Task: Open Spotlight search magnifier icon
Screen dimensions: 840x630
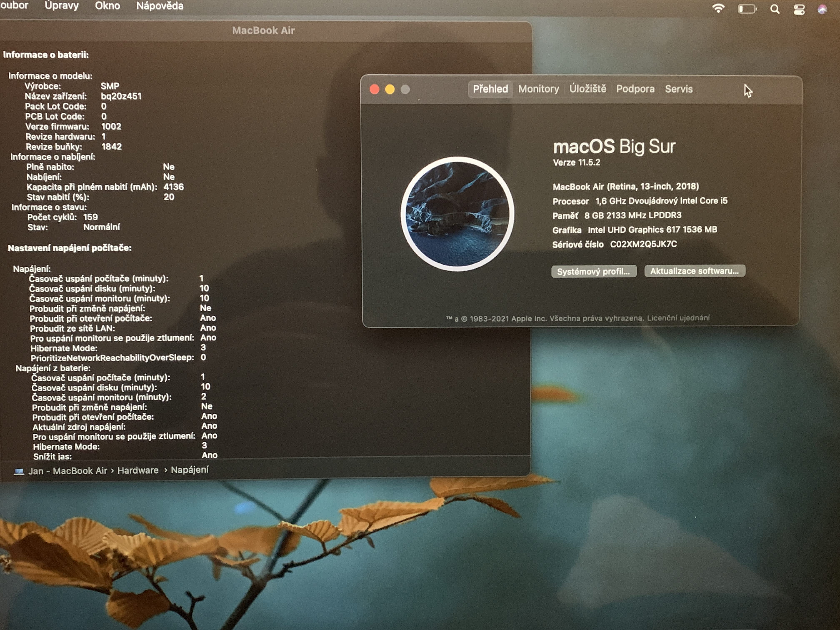Action: click(775, 9)
